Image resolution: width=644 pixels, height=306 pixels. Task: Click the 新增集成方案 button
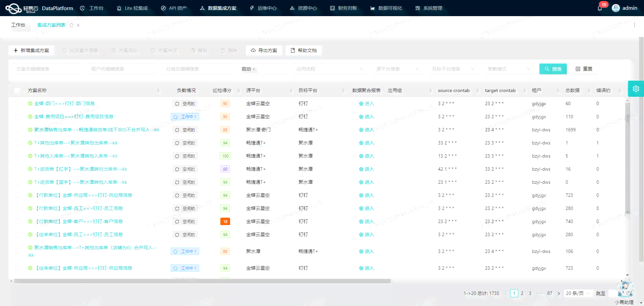pyautogui.click(x=31, y=50)
